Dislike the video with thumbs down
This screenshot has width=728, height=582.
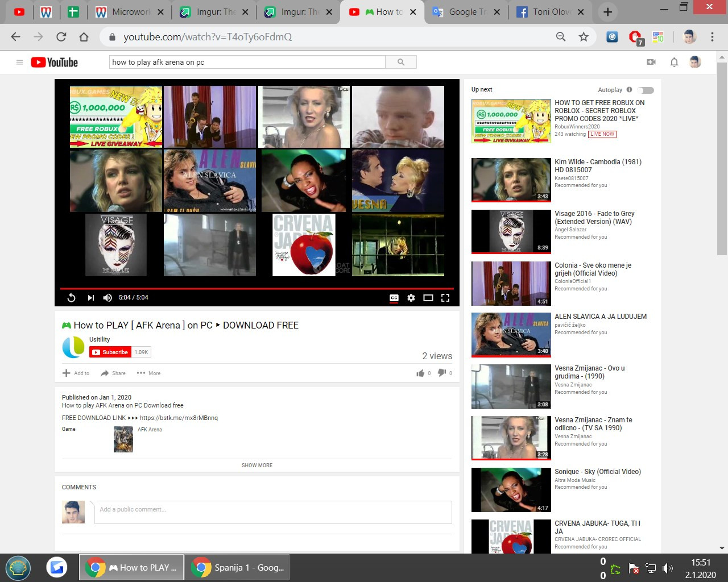point(441,373)
